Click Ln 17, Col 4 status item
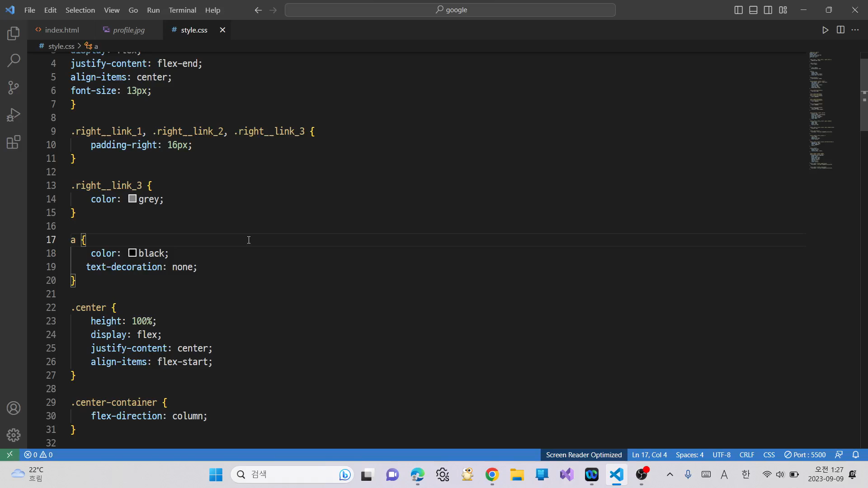Screen dimensions: 868x488 click(x=649, y=455)
